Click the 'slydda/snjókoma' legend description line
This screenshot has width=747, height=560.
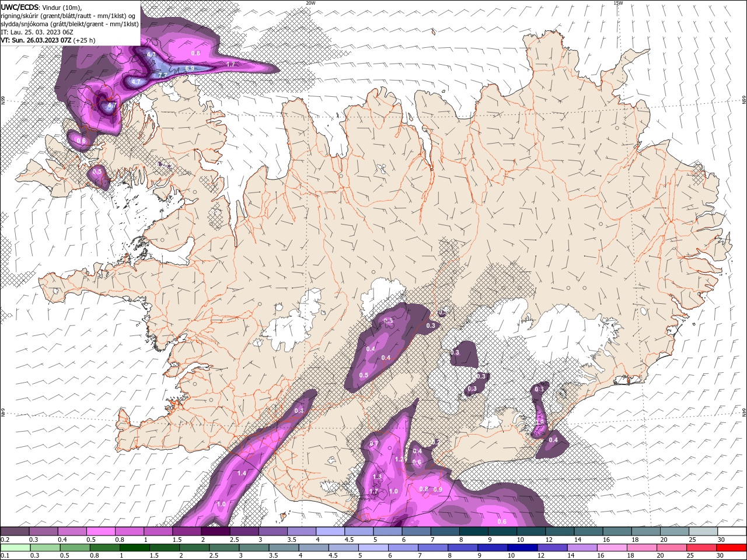coord(70,24)
